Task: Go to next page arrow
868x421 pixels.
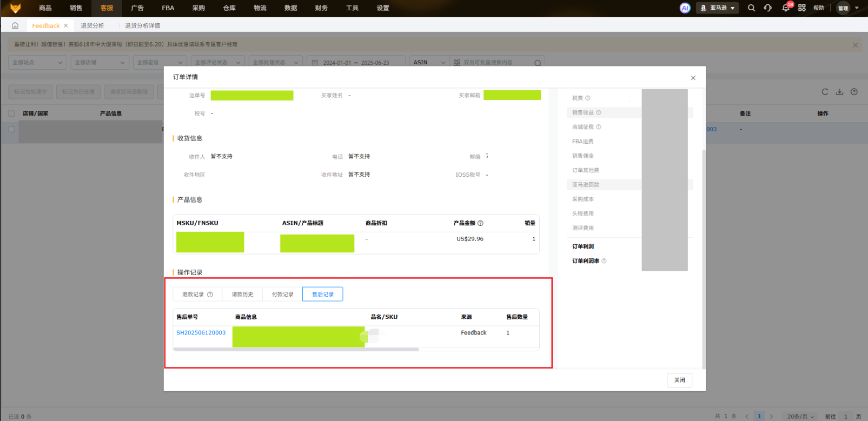Action: (x=771, y=416)
